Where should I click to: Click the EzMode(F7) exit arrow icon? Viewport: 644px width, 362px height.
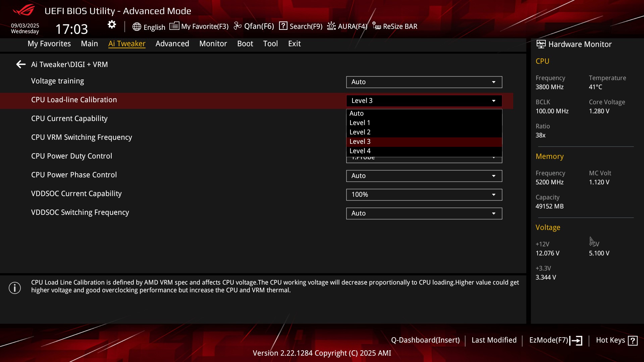point(576,341)
